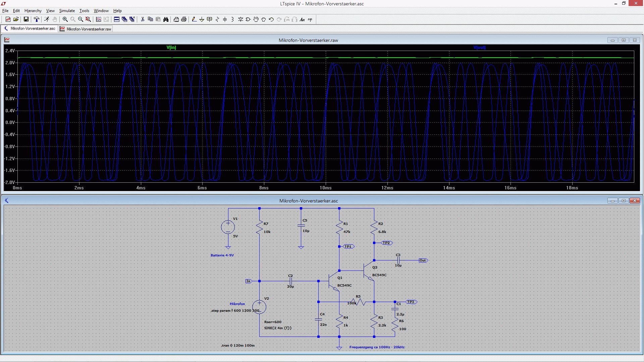Choose the Diode component tool

[x=240, y=19]
